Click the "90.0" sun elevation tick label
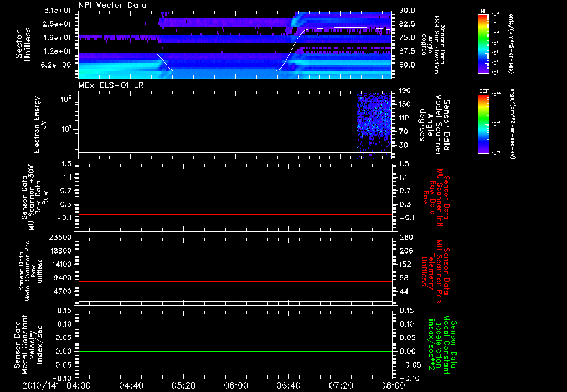The image size is (567, 392). coord(407,11)
